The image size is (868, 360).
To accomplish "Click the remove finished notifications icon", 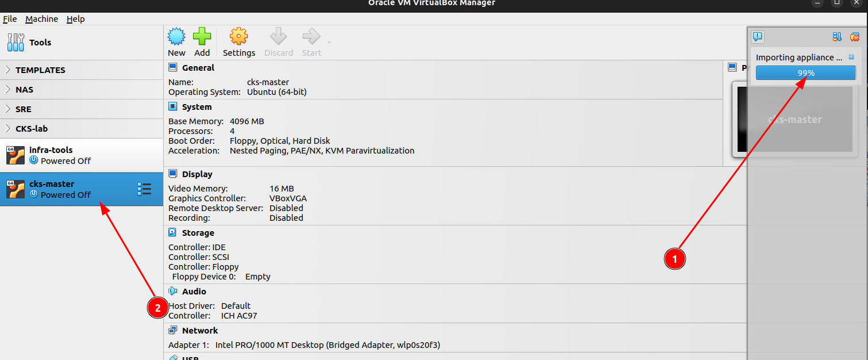I will click(x=854, y=37).
